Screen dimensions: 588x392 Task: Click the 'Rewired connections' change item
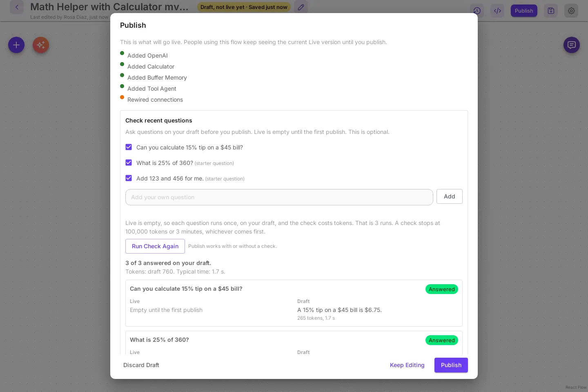pos(155,100)
